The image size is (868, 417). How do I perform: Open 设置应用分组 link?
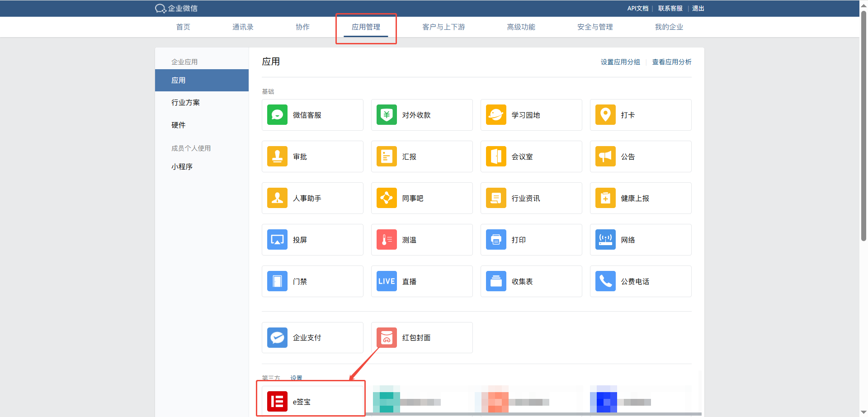click(620, 62)
